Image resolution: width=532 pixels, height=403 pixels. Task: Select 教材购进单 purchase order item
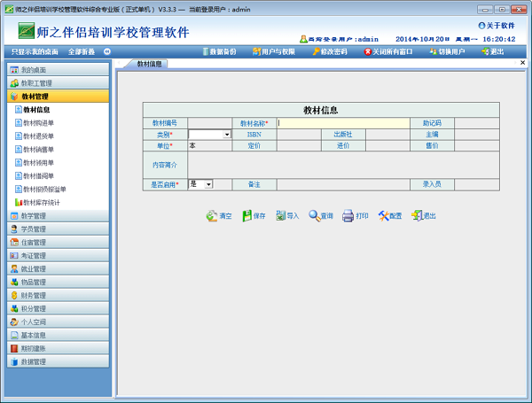[35, 123]
